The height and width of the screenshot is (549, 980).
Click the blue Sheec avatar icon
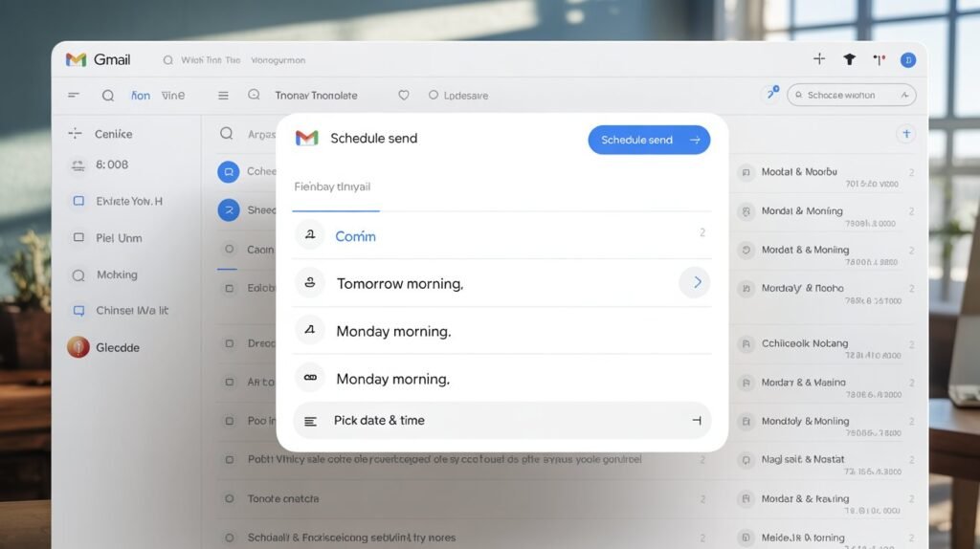coord(228,209)
